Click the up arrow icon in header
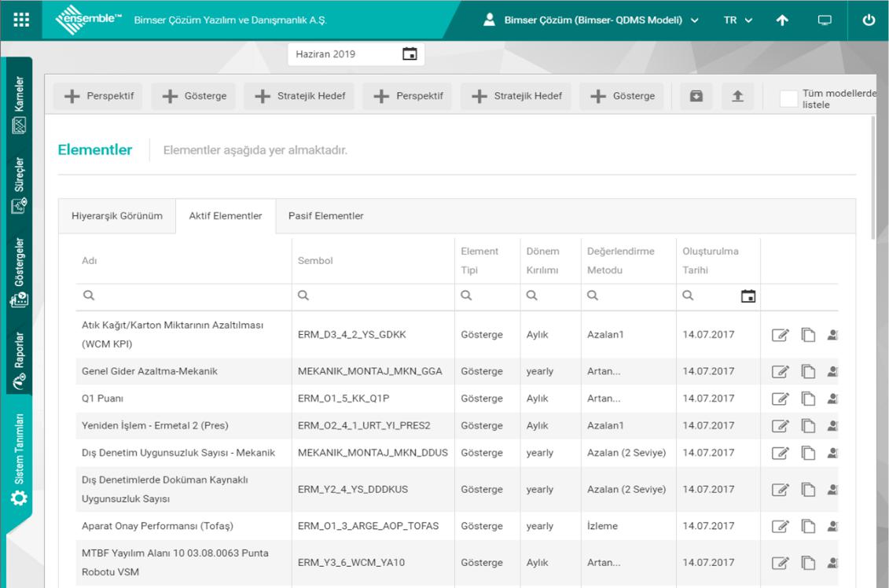 click(783, 20)
